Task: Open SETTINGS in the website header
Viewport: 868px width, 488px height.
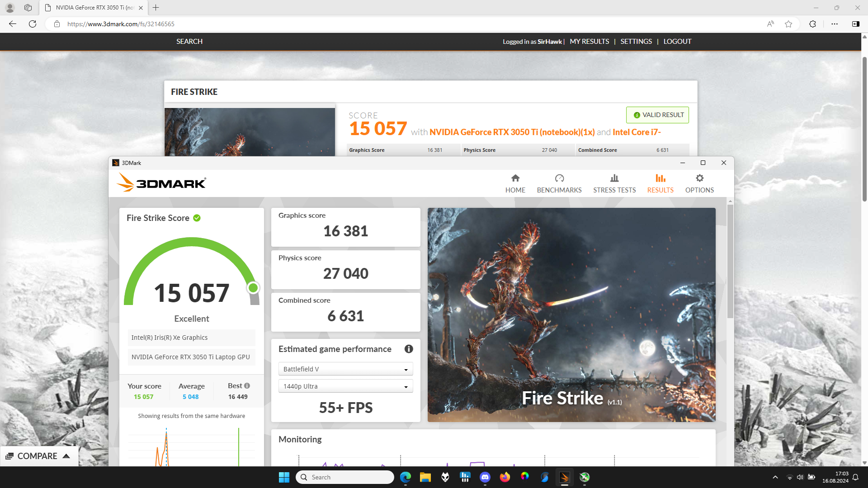Action: [x=636, y=42]
